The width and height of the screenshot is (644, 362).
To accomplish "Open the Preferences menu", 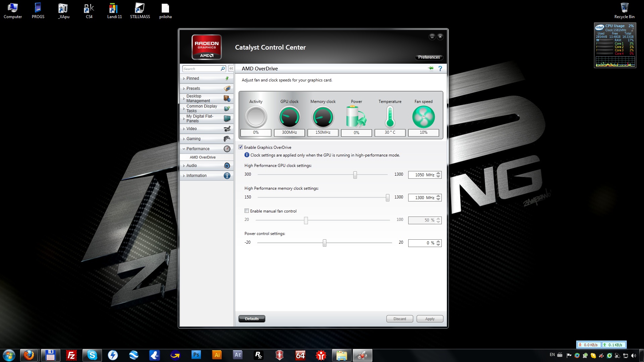I will 429,57.
